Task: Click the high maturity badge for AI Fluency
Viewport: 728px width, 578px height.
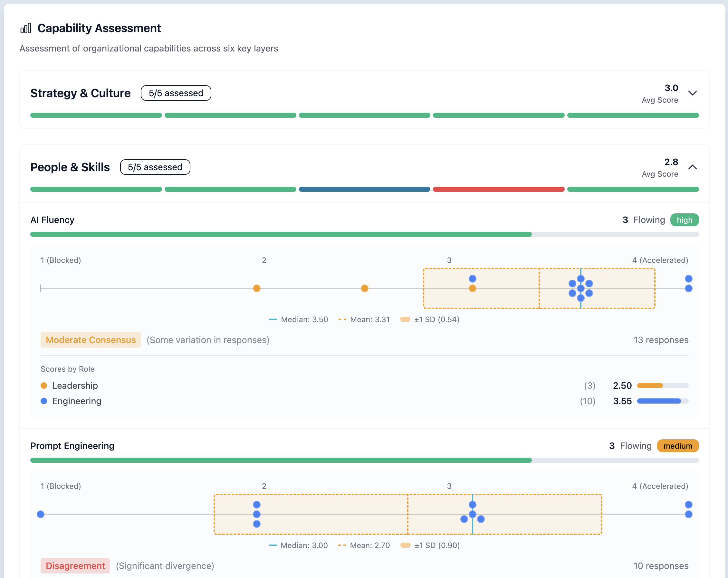Action: 685,220
